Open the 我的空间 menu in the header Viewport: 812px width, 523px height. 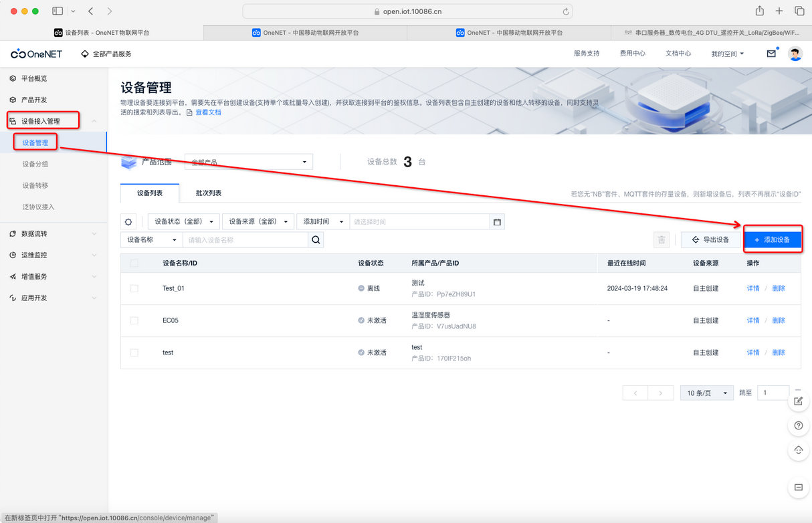pos(727,54)
